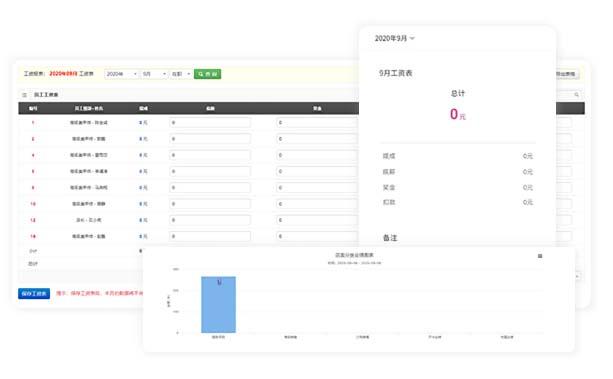Focus the first input field in row 14
613x379 pixels.
coord(210,236)
